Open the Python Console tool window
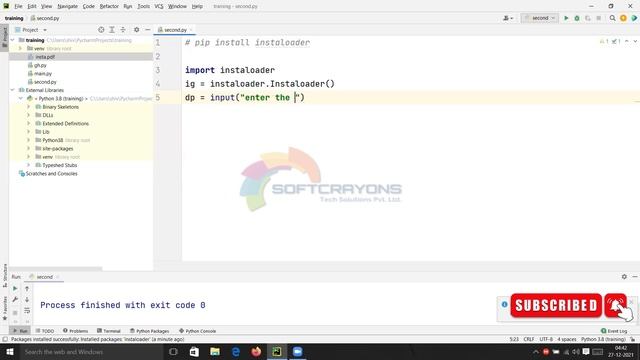 pos(198,331)
